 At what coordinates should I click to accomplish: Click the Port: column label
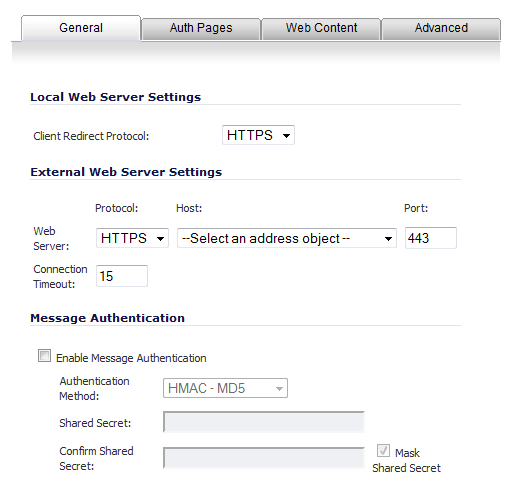416,208
